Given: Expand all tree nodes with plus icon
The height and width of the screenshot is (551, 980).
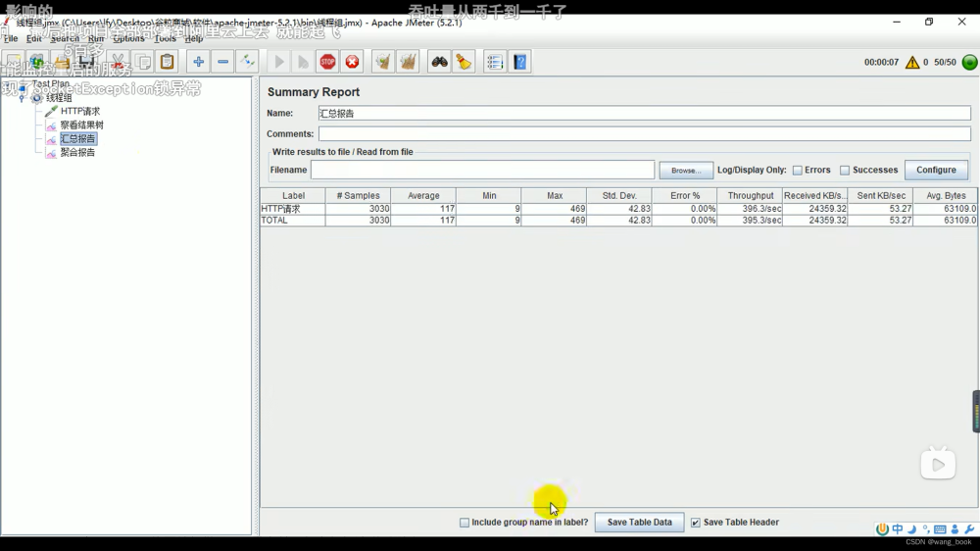Looking at the screenshot, I should coord(198,62).
